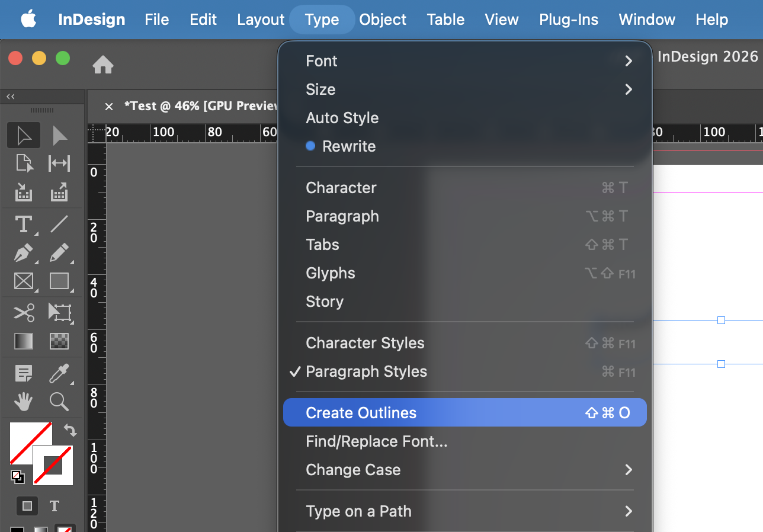Select the Rectangle Frame tool
This screenshot has height=532, width=763.
(x=24, y=281)
